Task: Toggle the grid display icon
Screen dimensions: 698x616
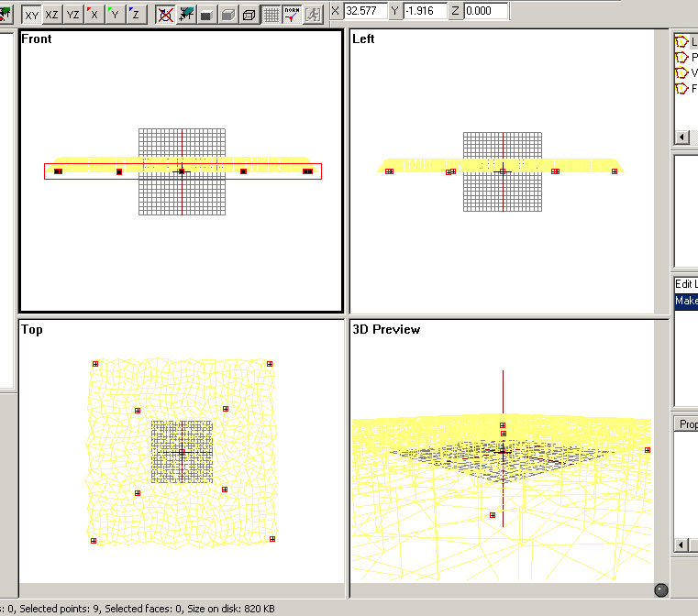Action: 271,14
